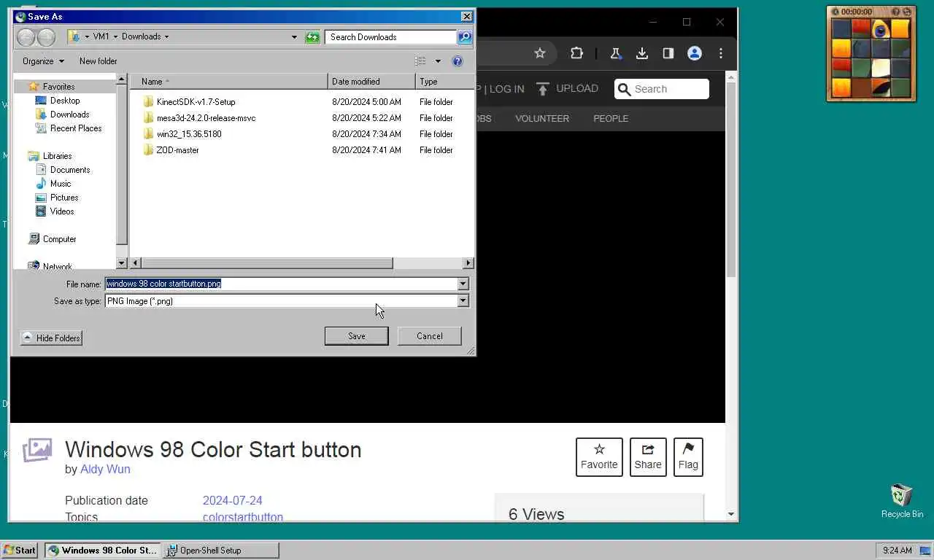Image resolution: width=934 pixels, height=560 pixels.
Task: Open Chrome labs flask icon
Action: click(x=616, y=53)
